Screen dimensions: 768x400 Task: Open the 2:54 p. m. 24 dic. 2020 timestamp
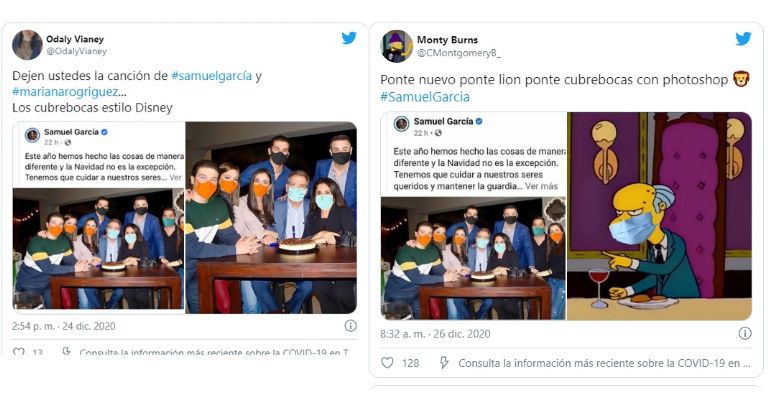[64, 326]
